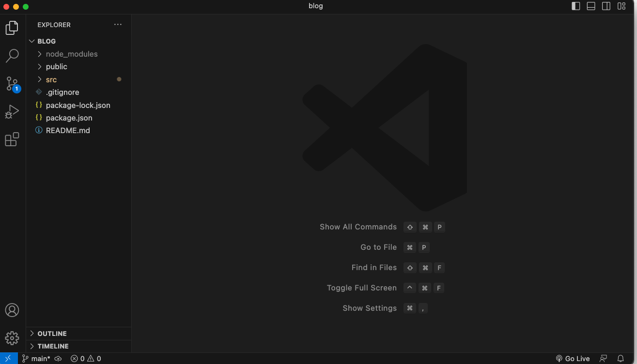Click Go Live in status bar
Viewport: 637px width, 364px height.
[573, 359]
